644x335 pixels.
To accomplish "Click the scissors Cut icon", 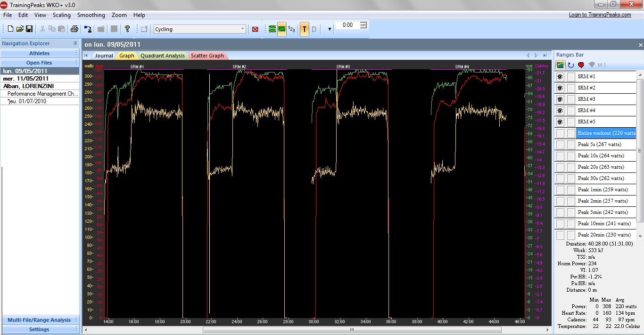I will coord(42,29).
